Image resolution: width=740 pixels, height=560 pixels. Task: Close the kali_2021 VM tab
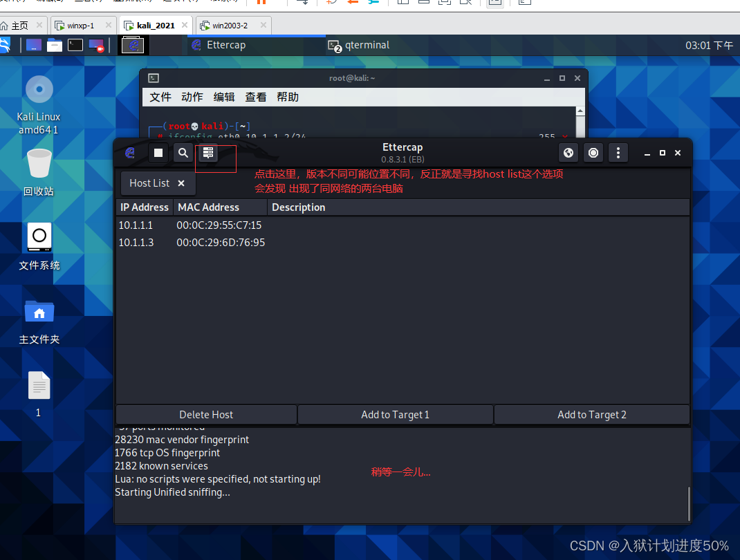click(x=185, y=25)
